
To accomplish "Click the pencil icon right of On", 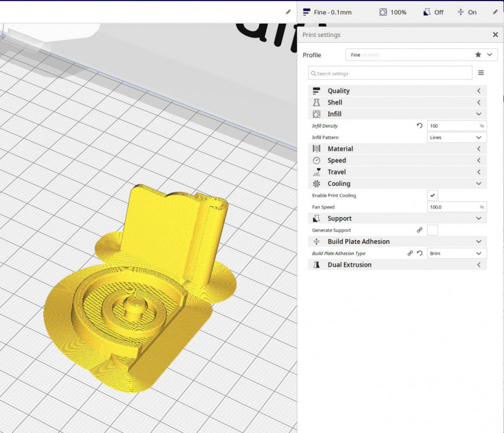I will pyautogui.click(x=495, y=12).
